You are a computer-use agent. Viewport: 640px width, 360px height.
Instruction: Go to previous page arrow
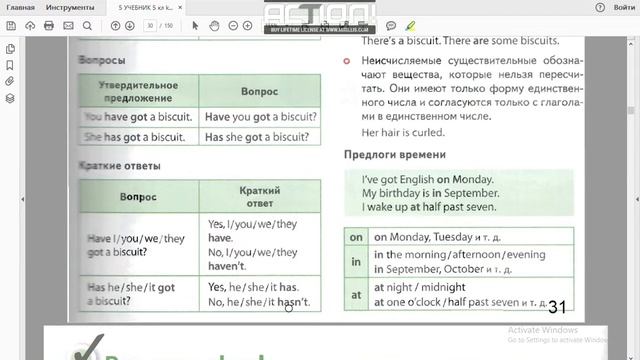[116, 26]
